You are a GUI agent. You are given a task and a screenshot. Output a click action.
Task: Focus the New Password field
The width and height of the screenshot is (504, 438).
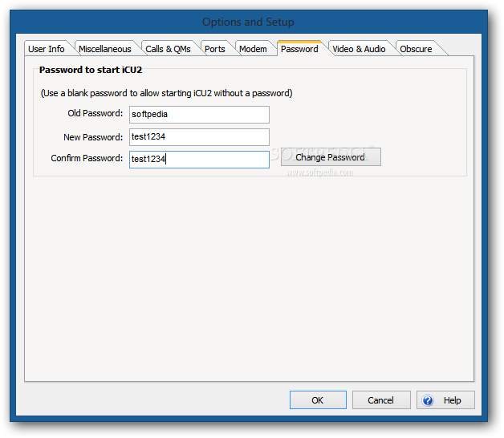pyautogui.click(x=199, y=137)
